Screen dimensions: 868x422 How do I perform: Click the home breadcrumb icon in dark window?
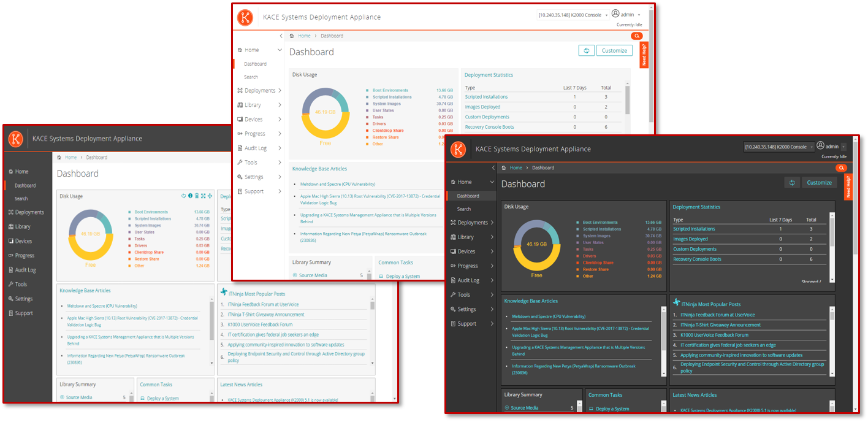(x=504, y=167)
